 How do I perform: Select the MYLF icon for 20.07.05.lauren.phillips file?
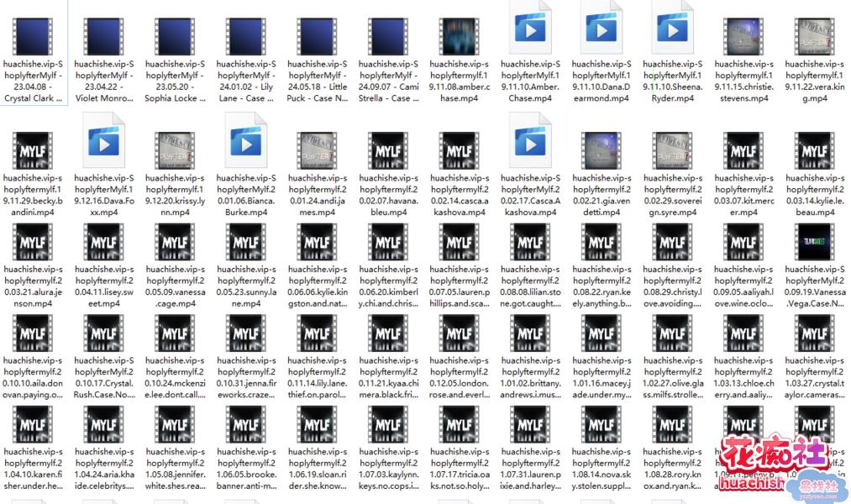pos(460,242)
